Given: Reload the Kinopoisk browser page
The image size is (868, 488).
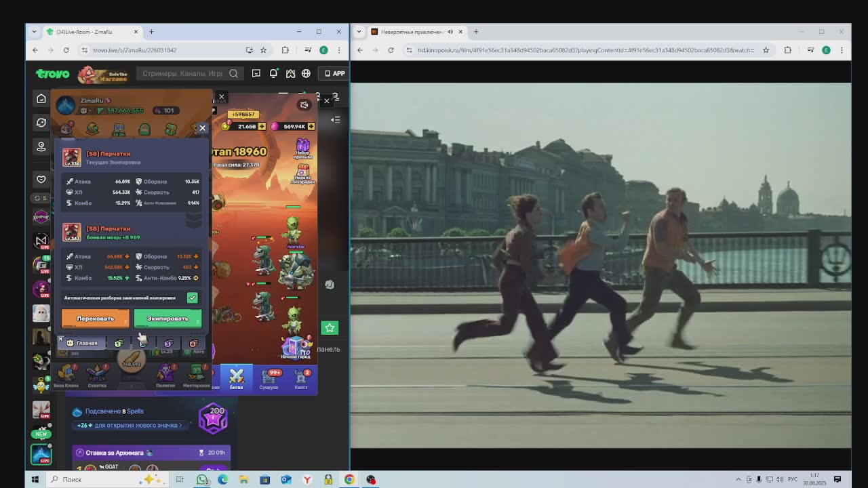Looking at the screenshot, I should point(391,50).
